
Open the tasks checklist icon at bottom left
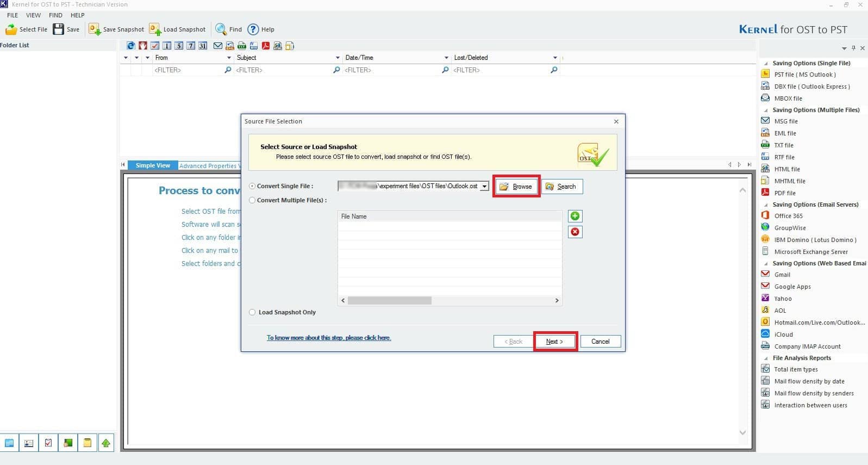[48, 443]
